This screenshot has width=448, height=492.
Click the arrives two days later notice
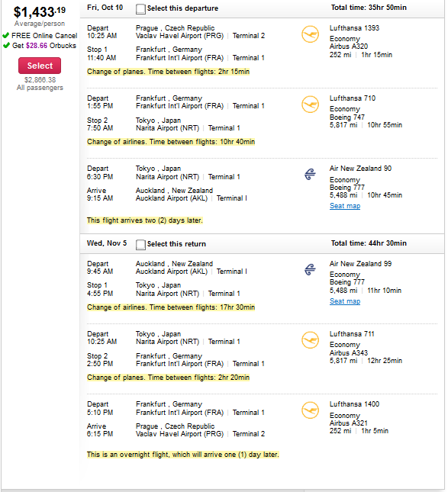(x=145, y=220)
